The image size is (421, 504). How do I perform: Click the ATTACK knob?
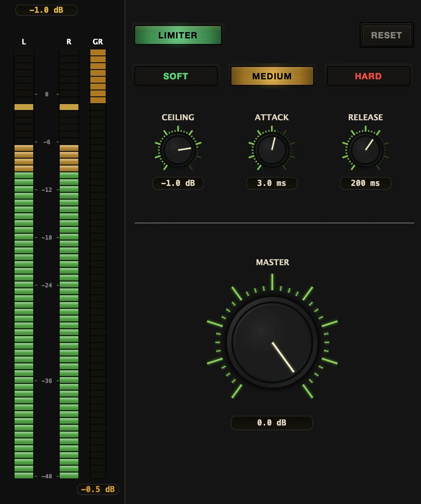coord(272,150)
